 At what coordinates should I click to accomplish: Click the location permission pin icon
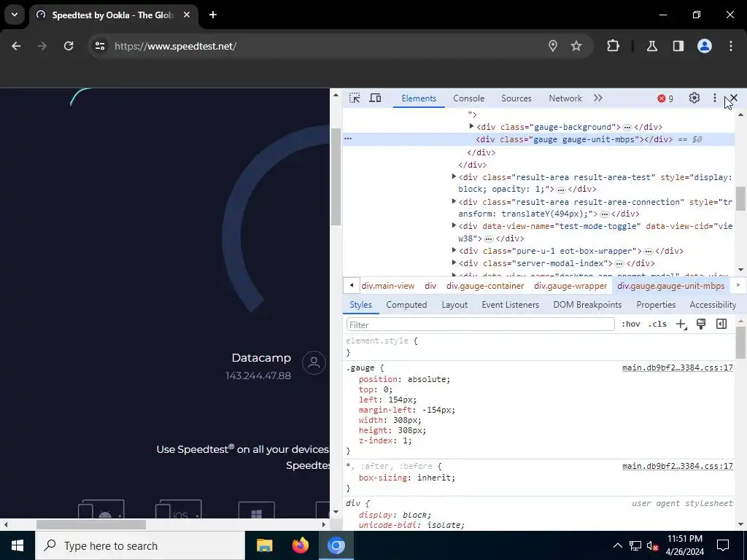[x=553, y=46]
